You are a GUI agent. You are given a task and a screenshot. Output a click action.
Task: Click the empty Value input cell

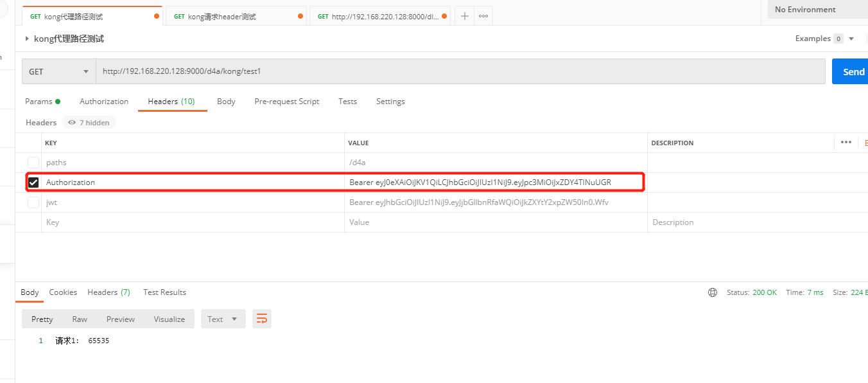click(496, 222)
